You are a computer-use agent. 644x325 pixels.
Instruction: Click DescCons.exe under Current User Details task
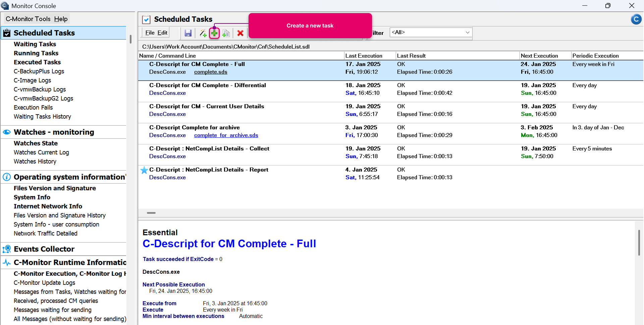click(167, 114)
